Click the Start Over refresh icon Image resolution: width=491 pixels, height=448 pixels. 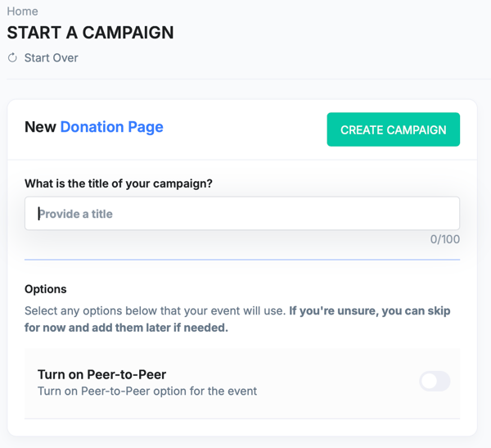click(12, 58)
